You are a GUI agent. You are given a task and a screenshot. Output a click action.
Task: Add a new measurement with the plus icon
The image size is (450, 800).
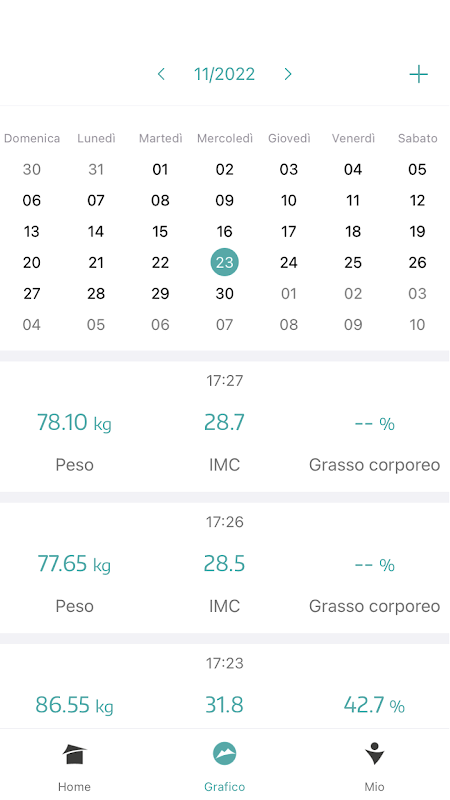tap(418, 74)
